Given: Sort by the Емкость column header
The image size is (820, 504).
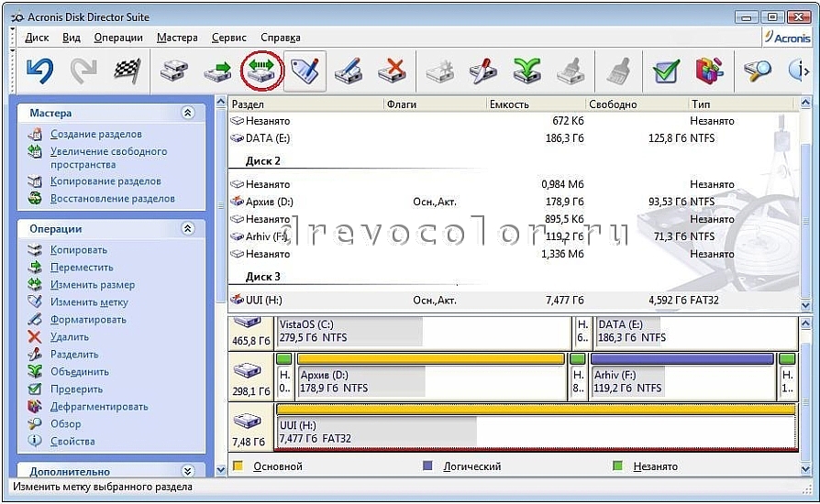Looking at the screenshot, I should pos(536,104).
